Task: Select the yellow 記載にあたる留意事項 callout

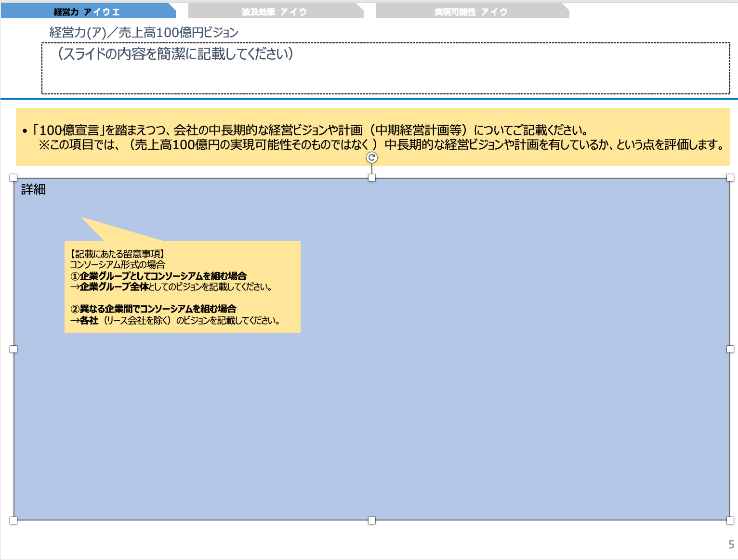Action: (183, 287)
